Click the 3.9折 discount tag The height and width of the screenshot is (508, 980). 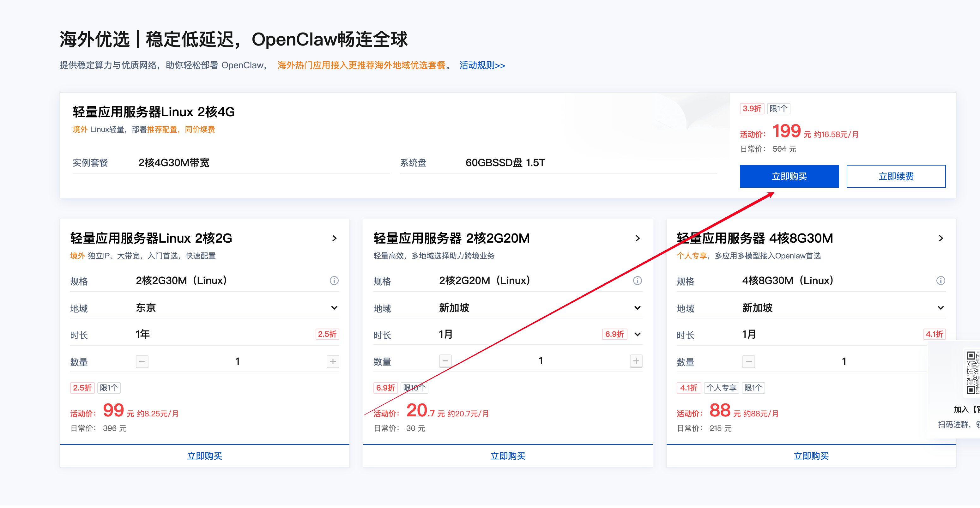click(752, 108)
